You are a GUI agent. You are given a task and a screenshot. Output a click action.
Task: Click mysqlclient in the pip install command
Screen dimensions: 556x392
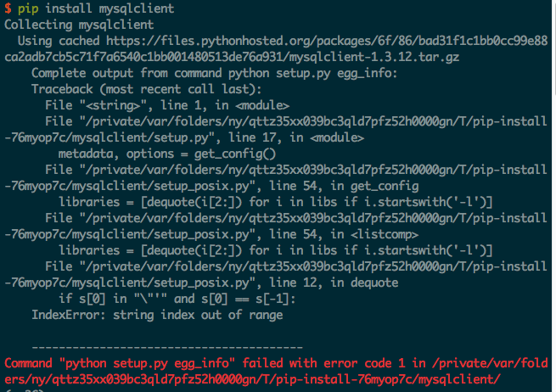(137, 8)
